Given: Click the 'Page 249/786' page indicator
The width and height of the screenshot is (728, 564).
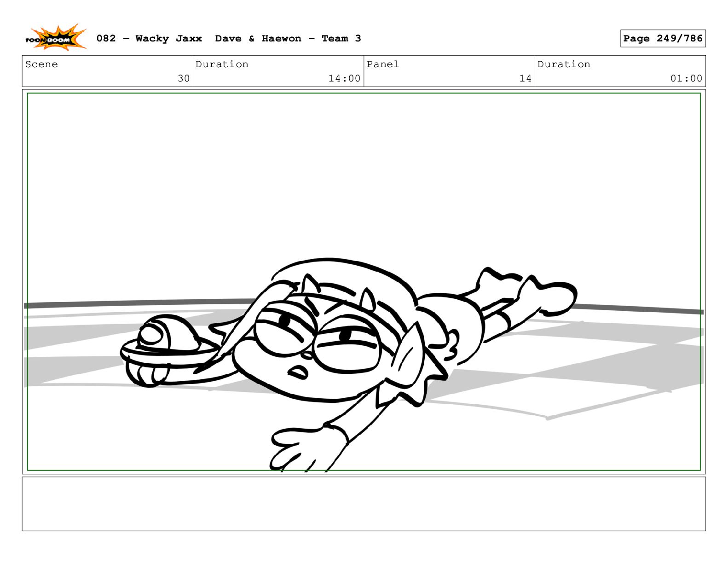Looking at the screenshot, I should (x=663, y=39).
